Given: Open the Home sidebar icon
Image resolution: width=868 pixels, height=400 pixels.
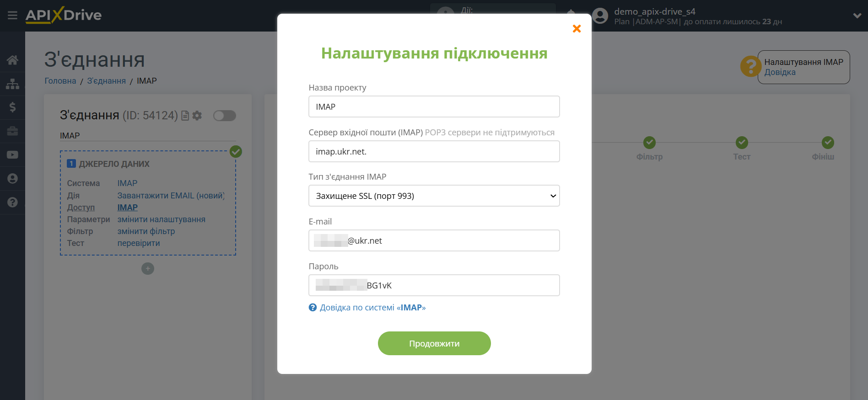Looking at the screenshot, I should click(12, 60).
